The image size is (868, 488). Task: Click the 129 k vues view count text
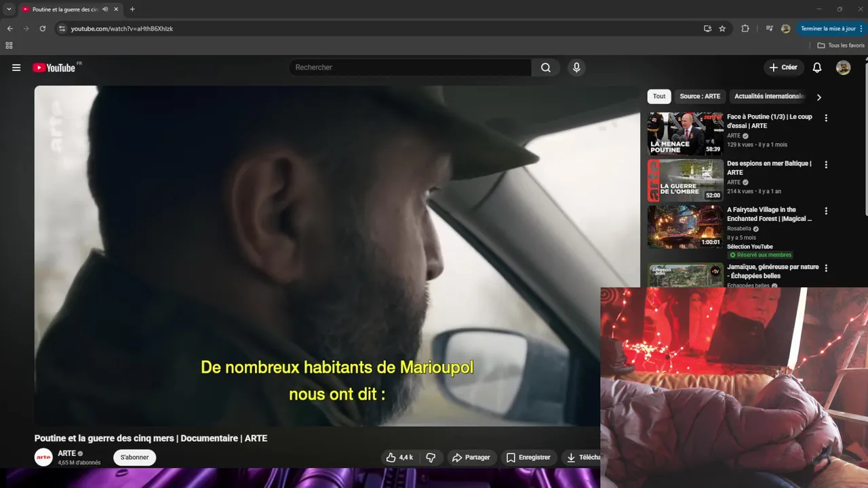(x=741, y=144)
